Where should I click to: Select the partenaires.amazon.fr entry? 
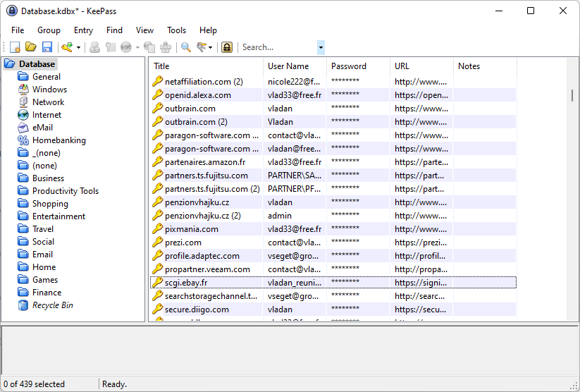click(333, 162)
